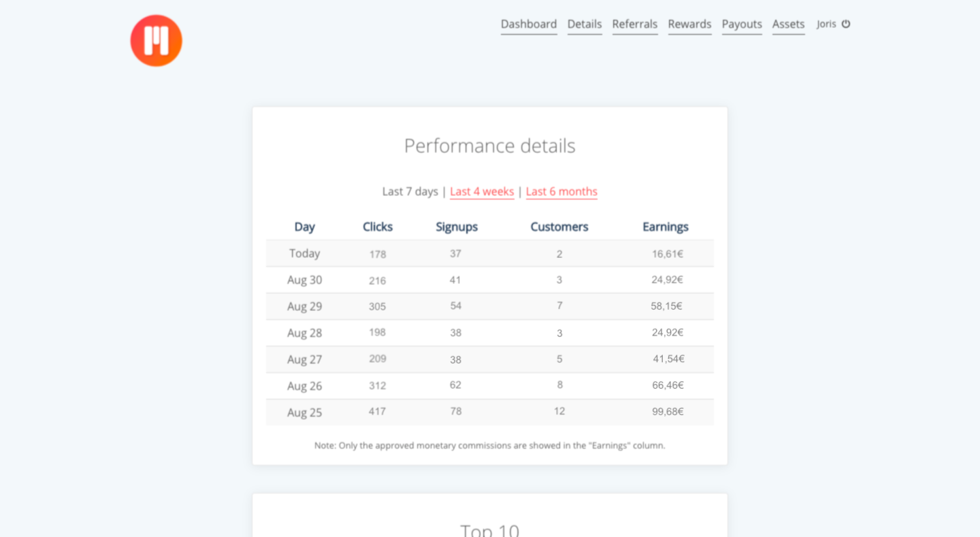Go to the Assets nav item
980x537 pixels.
click(x=788, y=25)
